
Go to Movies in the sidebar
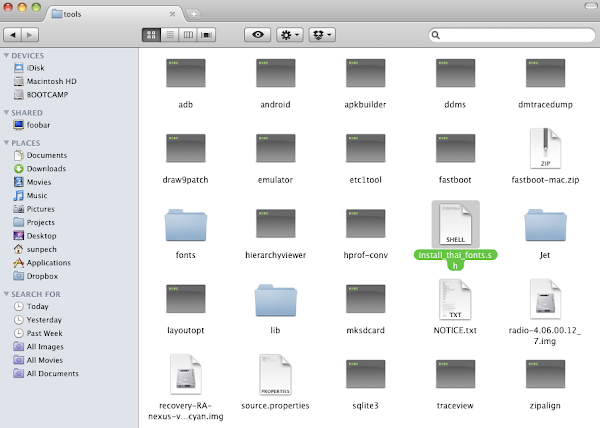pos(32,182)
